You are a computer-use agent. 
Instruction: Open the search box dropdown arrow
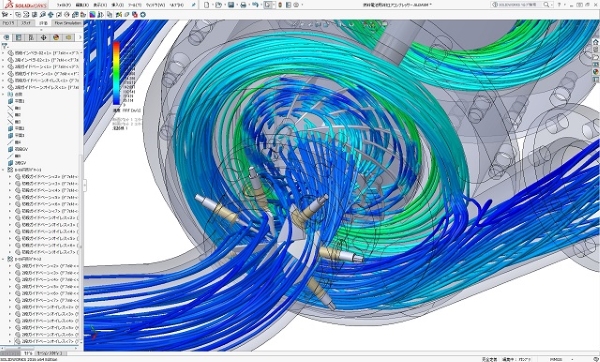pyautogui.click(x=551, y=5)
